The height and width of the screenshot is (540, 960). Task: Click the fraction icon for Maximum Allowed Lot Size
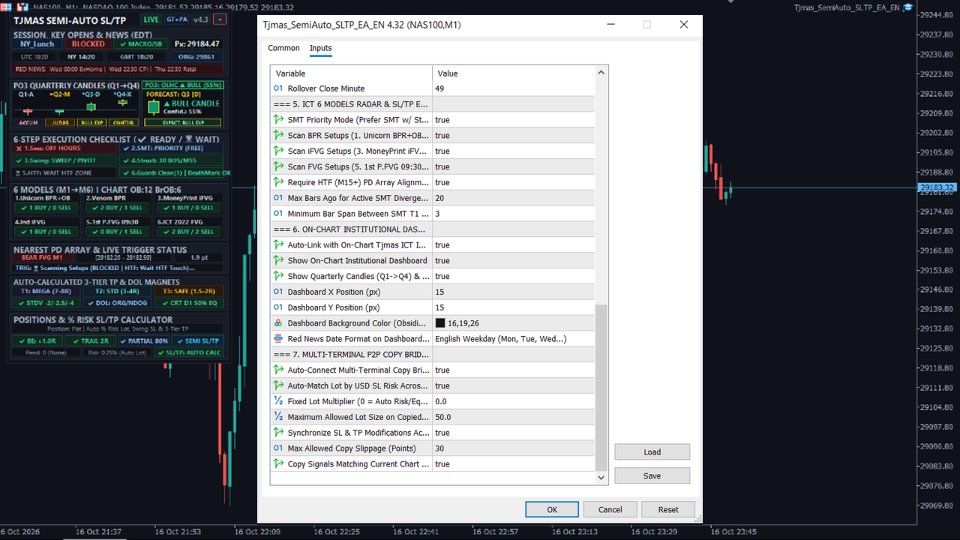coord(278,417)
